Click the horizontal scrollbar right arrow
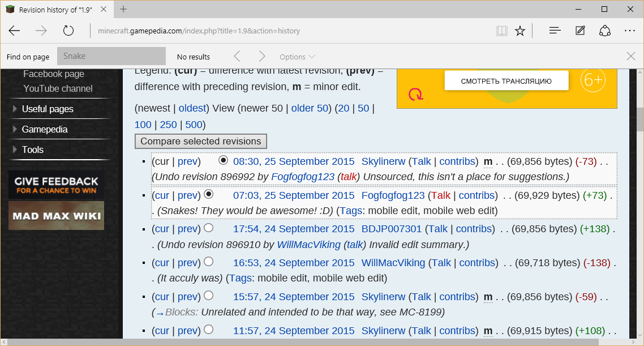 coord(633,342)
